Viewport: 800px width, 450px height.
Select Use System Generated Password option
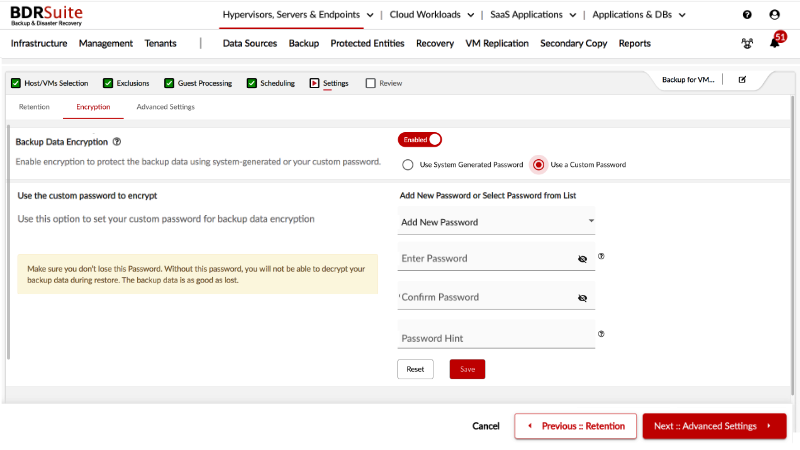(x=408, y=164)
